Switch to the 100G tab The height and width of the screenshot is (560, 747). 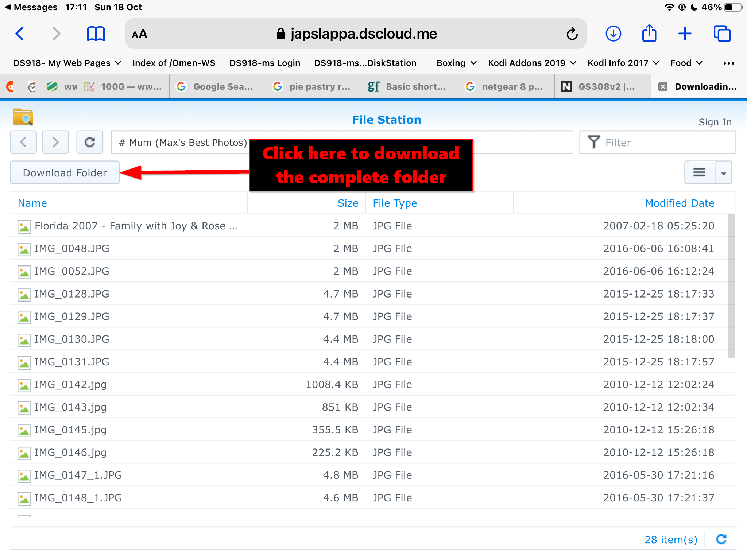pyautogui.click(x=123, y=87)
